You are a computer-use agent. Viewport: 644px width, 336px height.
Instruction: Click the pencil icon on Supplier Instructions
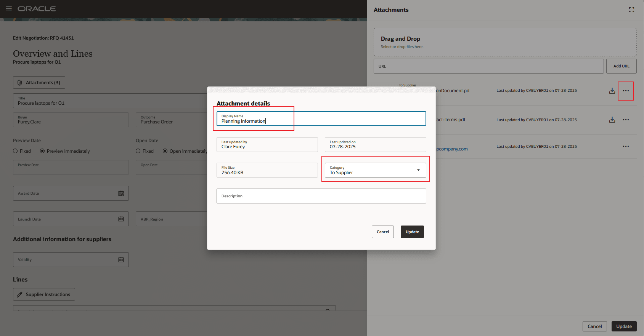20,294
